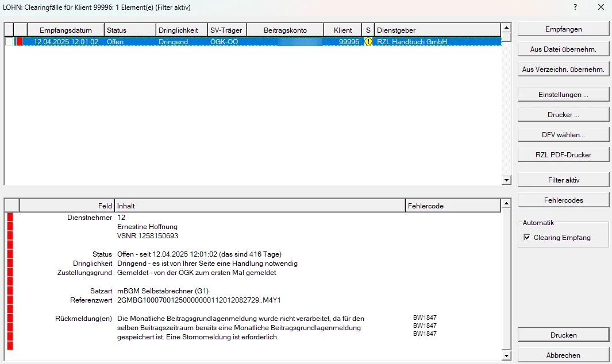
Task: Click the up arrow of the detail pane scrollbar
Action: 506,203
